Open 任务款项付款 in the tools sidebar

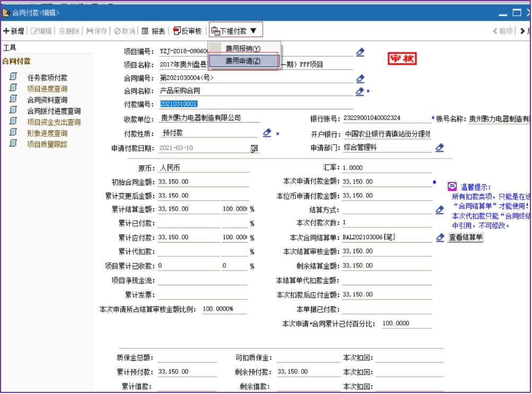click(x=47, y=78)
